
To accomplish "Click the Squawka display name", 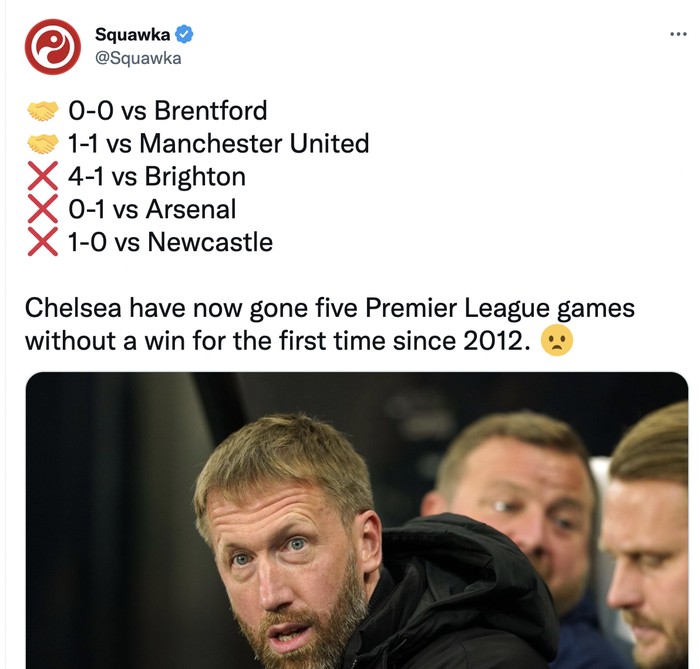I will click(x=132, y=34).
